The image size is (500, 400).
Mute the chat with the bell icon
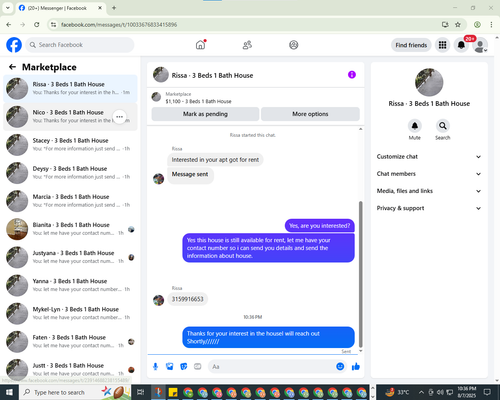pos(415,126)
